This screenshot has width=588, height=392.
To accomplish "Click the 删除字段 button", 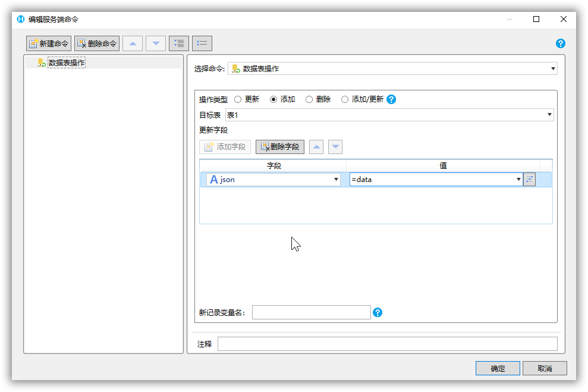I will coord(280,147).
